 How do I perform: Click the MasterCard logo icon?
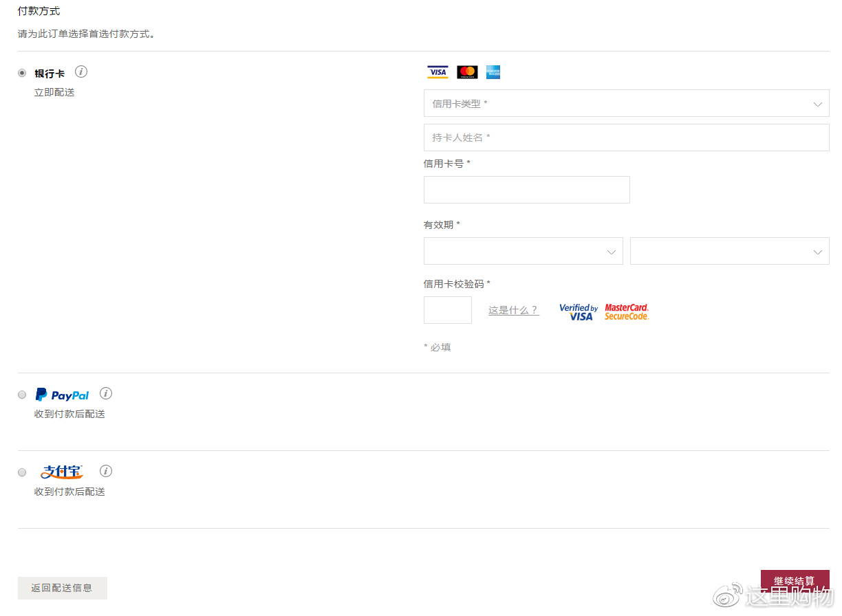467,72
